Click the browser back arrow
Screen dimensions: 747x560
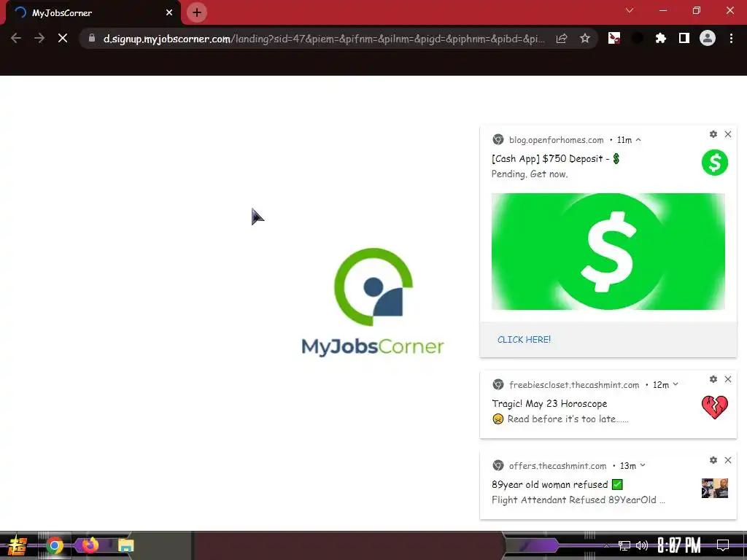[x=16, y=38]
